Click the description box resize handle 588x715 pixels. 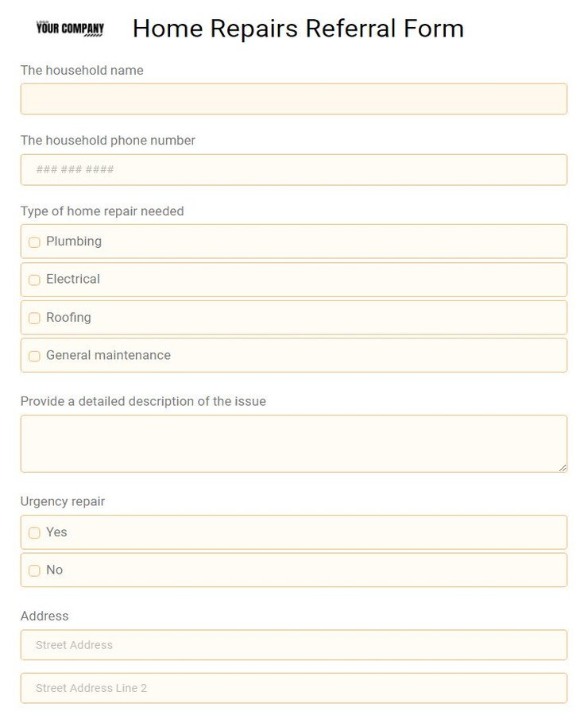coord(563,469)
